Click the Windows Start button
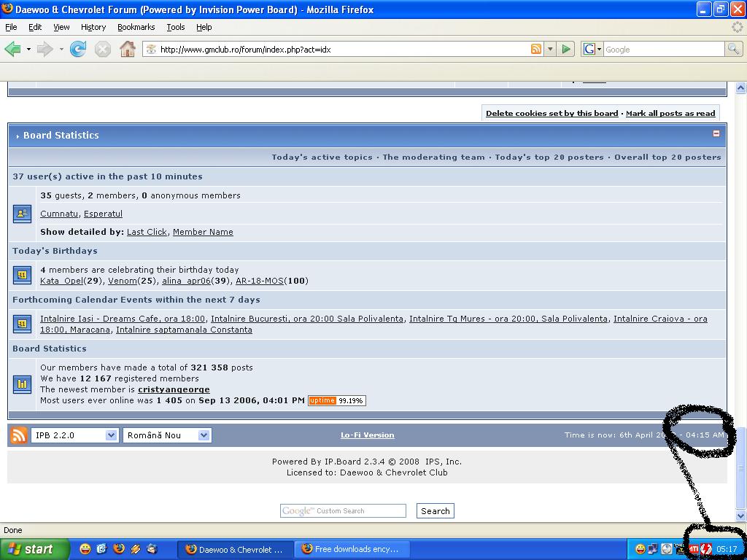 point(35,549)
